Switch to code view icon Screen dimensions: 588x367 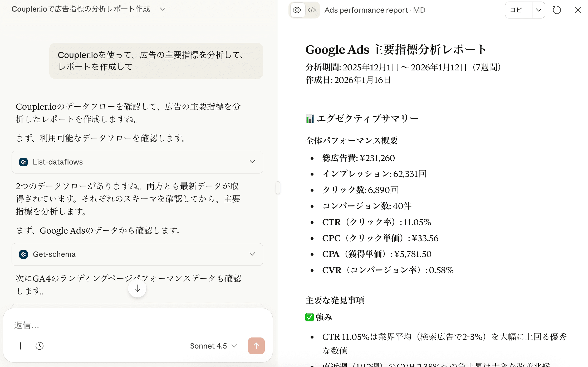pos(312,10)
